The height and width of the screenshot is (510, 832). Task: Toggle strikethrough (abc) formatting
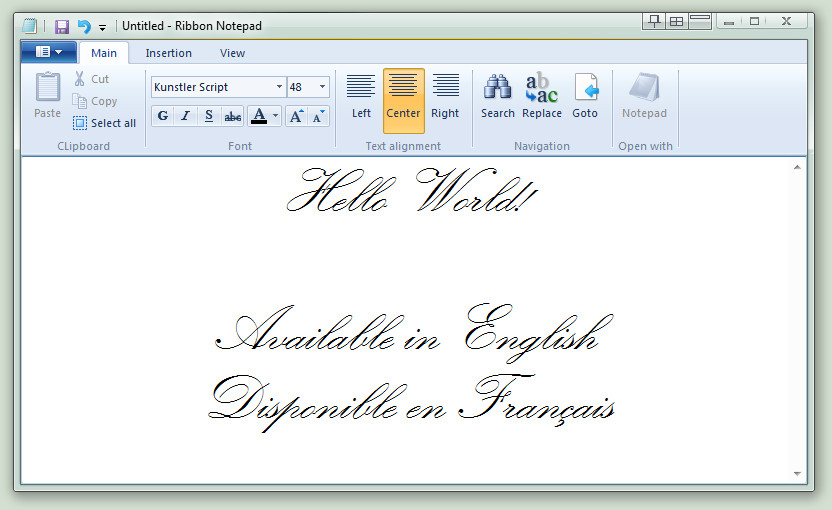click(x=232, y=116)
